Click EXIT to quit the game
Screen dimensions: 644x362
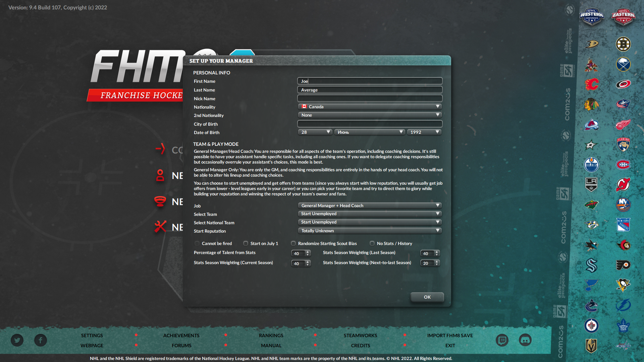[x=450, y=346]
